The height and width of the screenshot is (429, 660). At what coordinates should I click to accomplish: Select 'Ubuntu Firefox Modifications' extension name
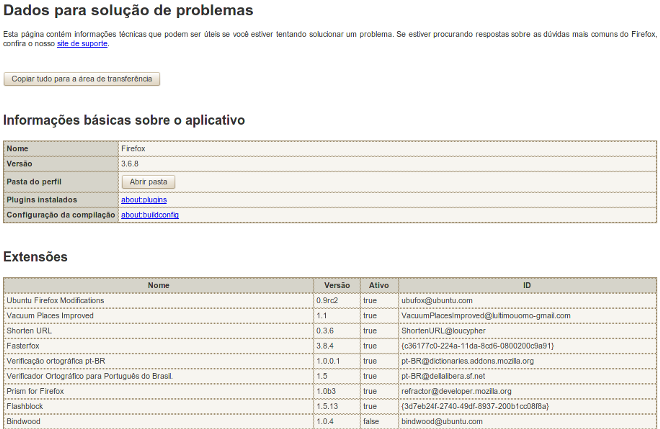tap(55, 301)
